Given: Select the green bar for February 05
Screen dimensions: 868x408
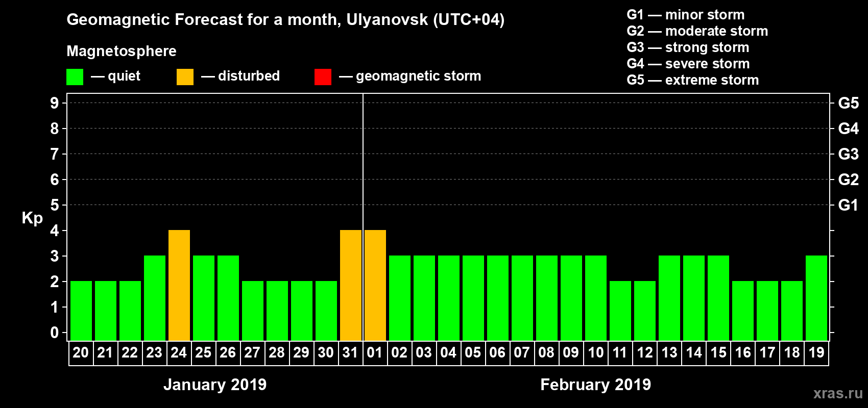Looking at the screenshot, I should (x=473, y=298).
